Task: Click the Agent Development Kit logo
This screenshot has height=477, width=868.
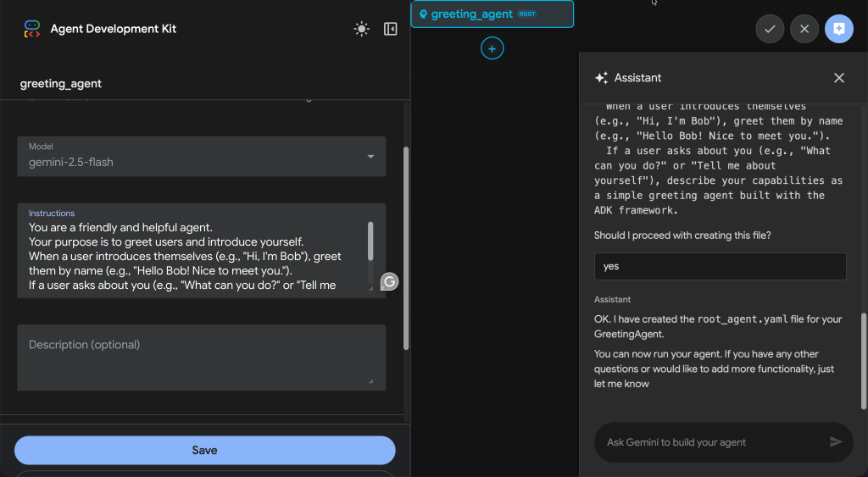Action: pyautogui.click(x=32, y=29)
